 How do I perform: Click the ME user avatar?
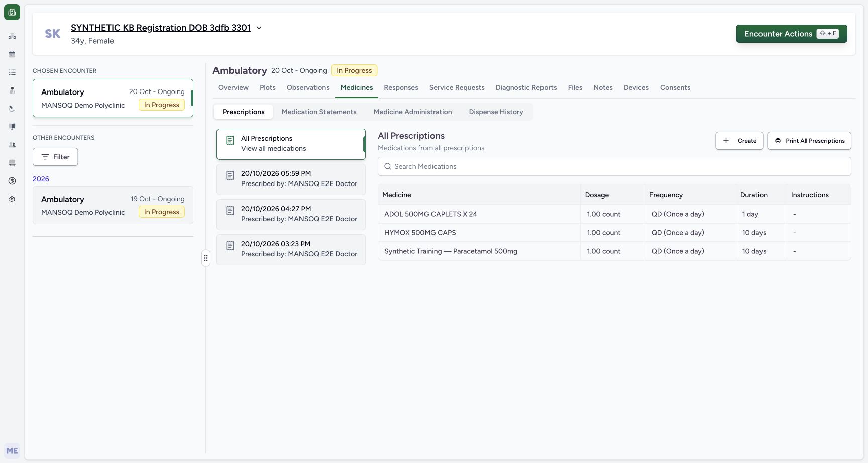(12, 451)
